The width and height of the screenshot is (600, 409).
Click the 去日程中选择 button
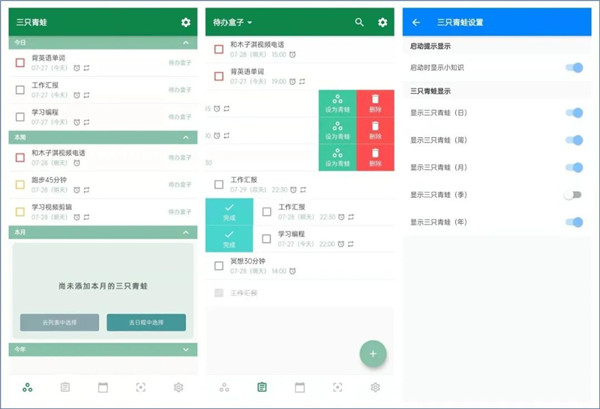coord(145,322)
